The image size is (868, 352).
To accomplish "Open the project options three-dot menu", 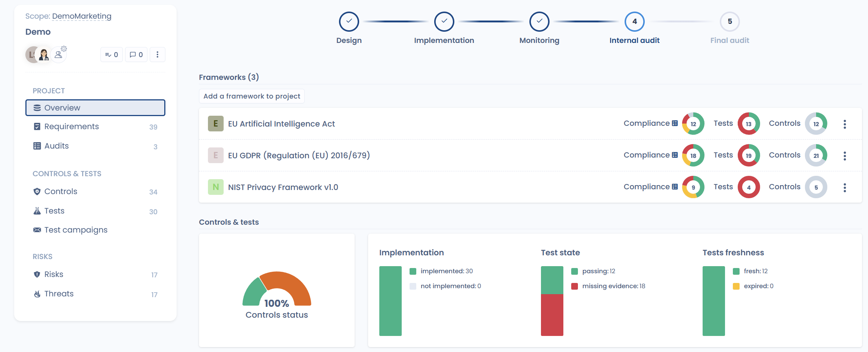I will [158, 55].
